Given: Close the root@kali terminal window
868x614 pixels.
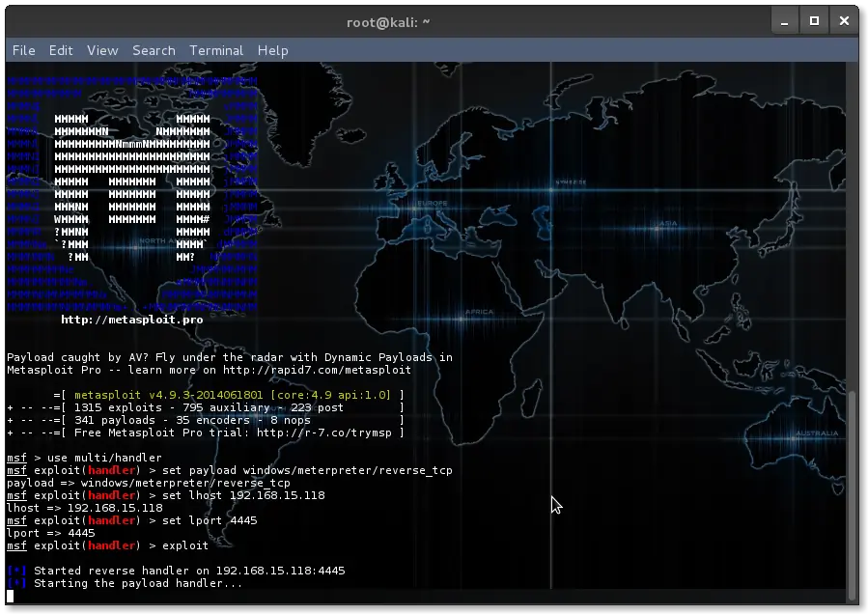Looking at the screenshot, I should coord(844,21).
